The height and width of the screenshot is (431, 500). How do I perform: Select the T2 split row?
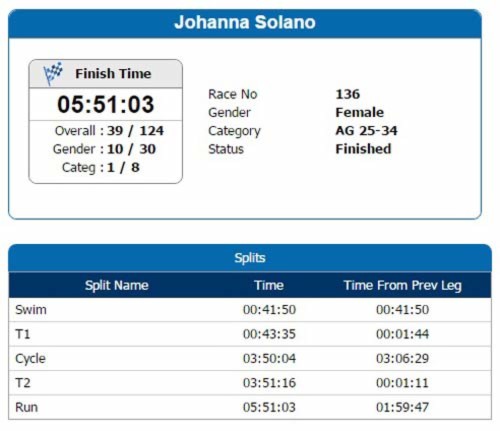[250, 383]
